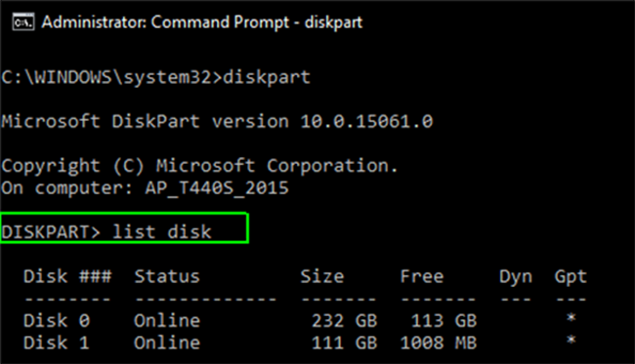Click the highlighted list disk command
Image resolution: width=635 pixels, height=364 pixels.
pyautogui.click(x=124, y=228)
